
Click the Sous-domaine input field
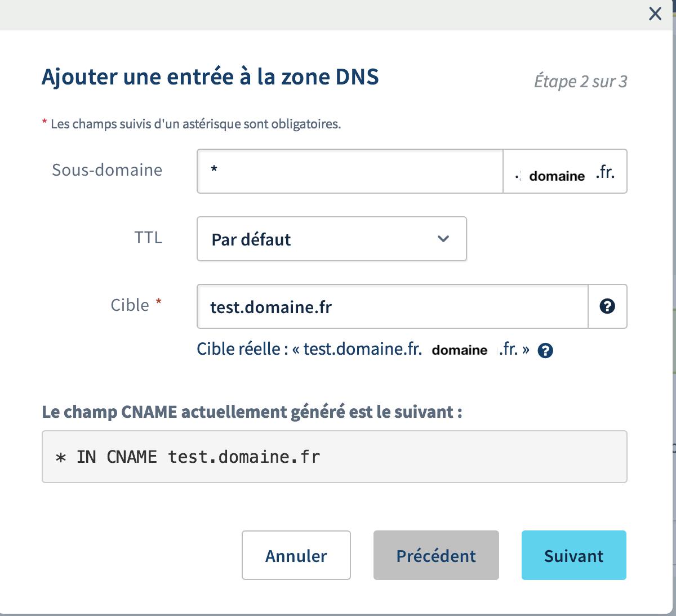[x=350, y=171]
